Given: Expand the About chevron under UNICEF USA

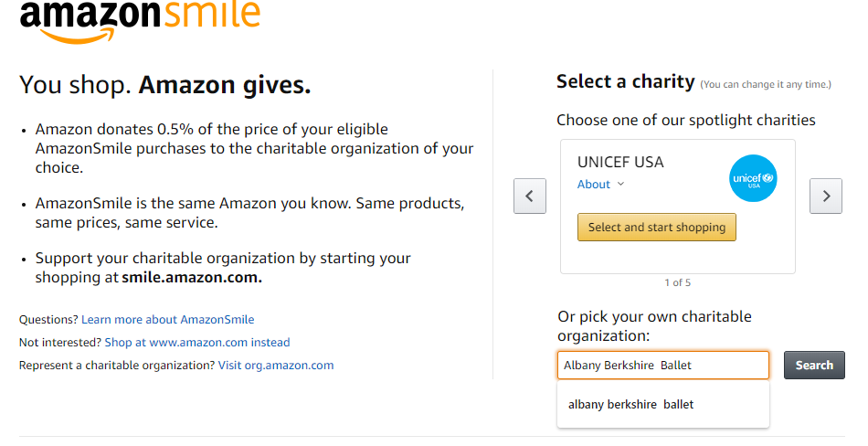Looking at the screenshot, I should pyautogui.click(x=621, y=185).
